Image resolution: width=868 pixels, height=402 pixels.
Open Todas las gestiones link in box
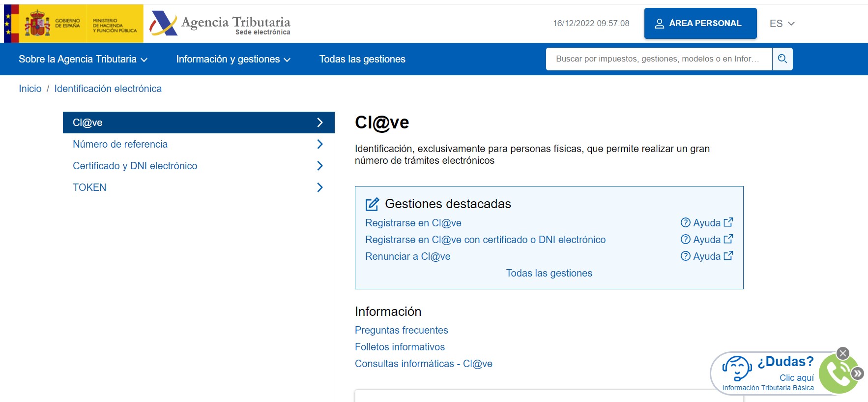click(x=549, y=273)
